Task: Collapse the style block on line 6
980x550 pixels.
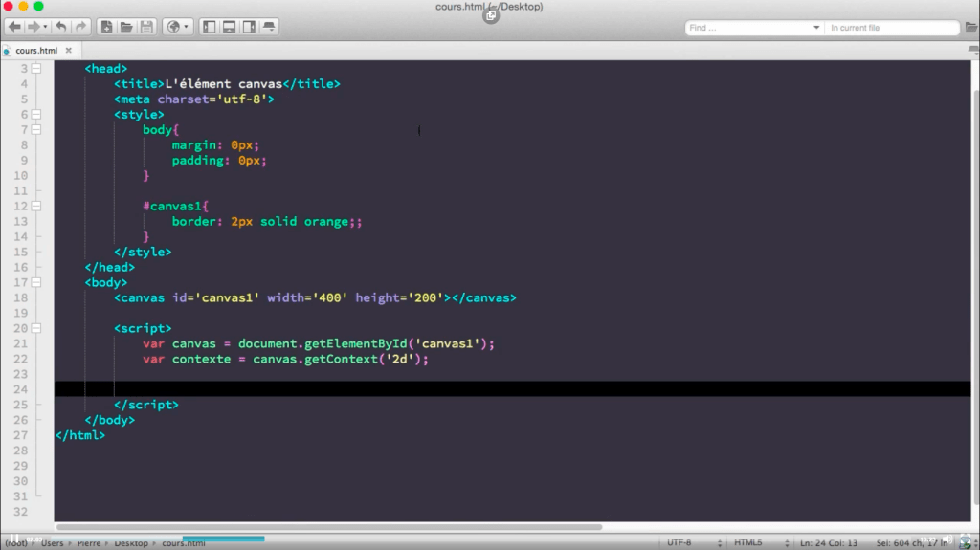Action: tap(36, 115)
